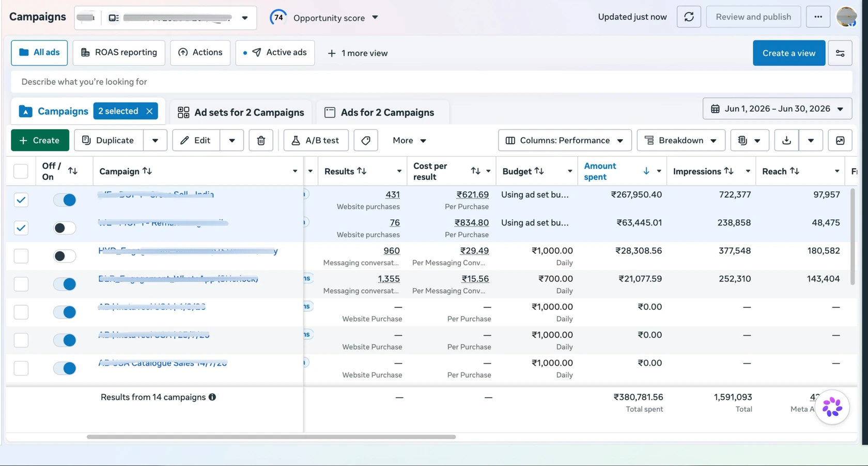868x466 pixels.
Task: Check the campaign with 1,355 results
Action: tap(21, 284)
